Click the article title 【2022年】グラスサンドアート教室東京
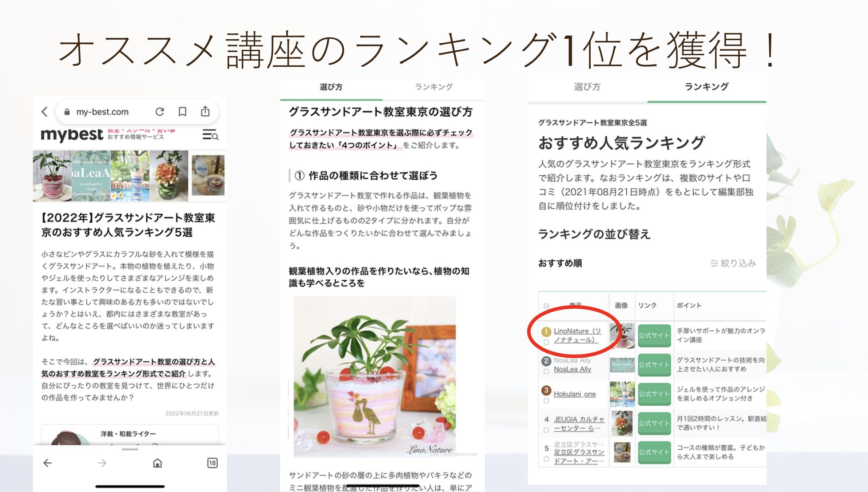This screenshot has height=492, width=868. click(128, 225)
